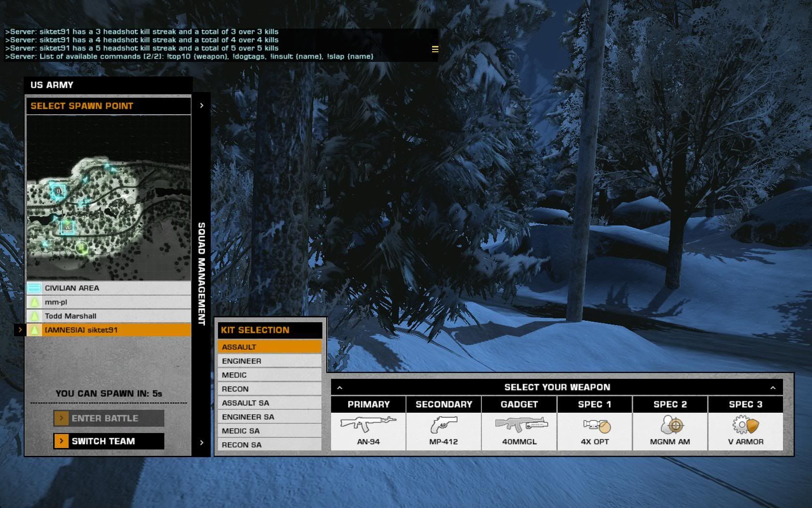Spawn on squad mate Todd Marshall
Screen dimensions: 812x508
pyautogui.click(x=109, y=316)
